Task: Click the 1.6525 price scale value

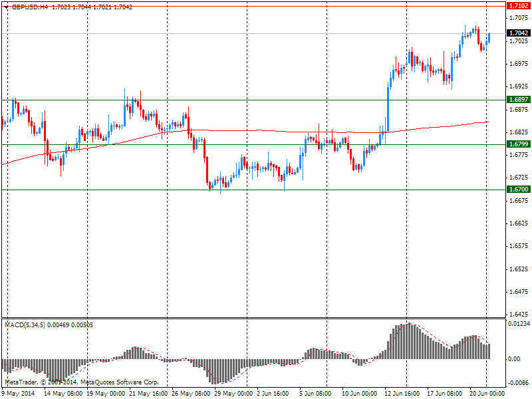Action: 519,269
